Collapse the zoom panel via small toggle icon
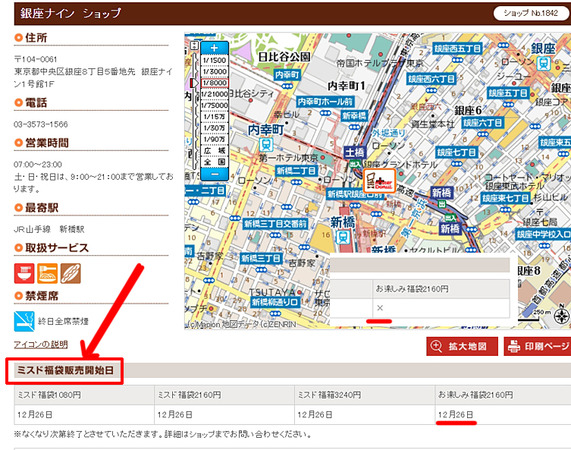 click(194, 46)
